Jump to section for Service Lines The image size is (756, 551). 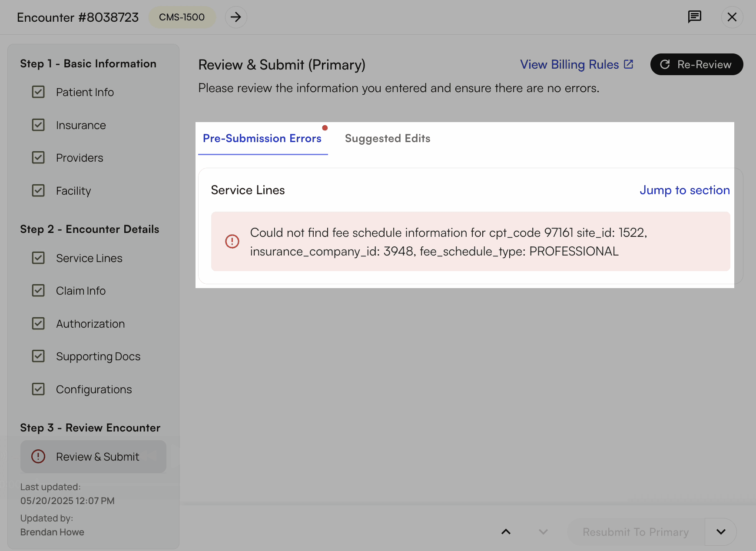pyautogui.click(x=685, y=190)
